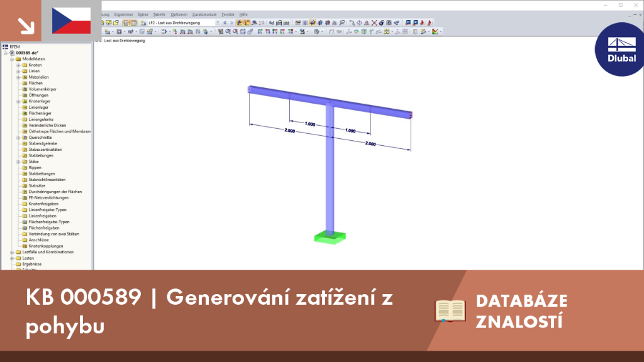Select the Stabendgelenke tree item
The width and height of the screenshot is (644, 362).
tap(43, 144)
